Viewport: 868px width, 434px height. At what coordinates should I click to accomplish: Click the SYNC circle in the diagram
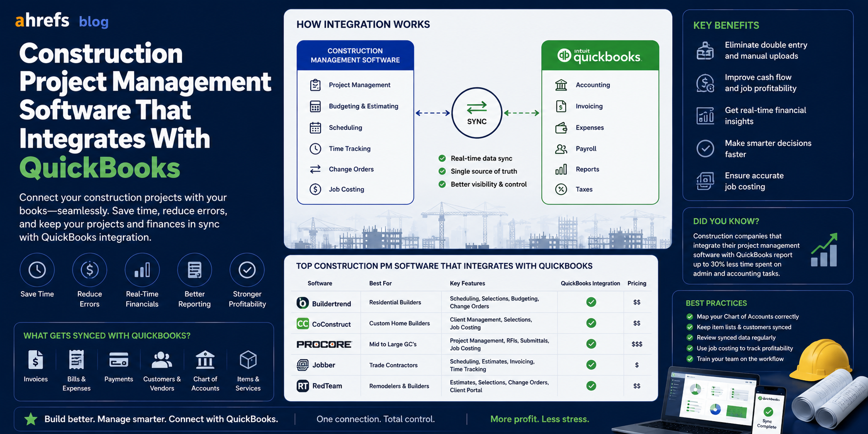click(477, 113)
